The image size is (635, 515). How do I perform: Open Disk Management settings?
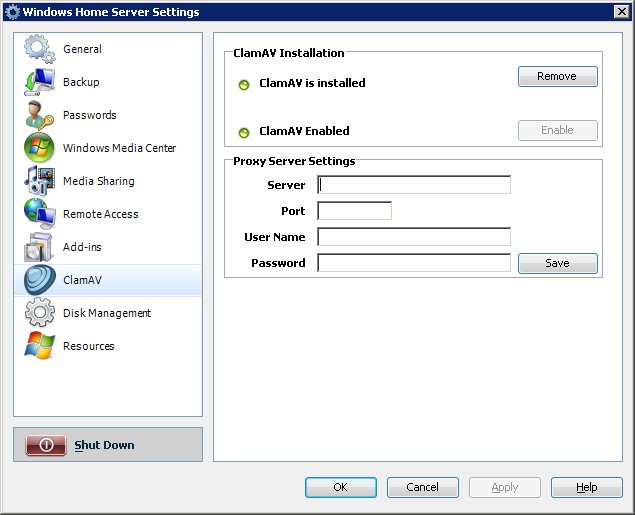108,313
